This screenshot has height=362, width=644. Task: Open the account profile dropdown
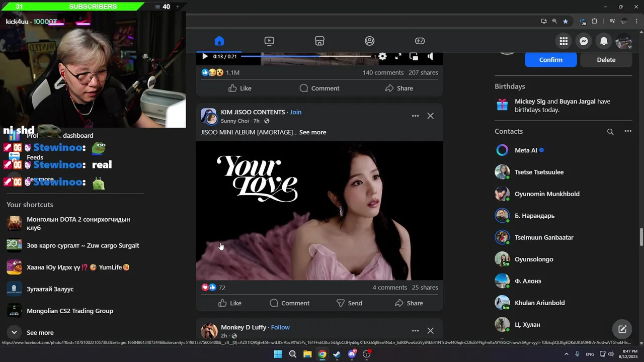click(x=624, y=41)
